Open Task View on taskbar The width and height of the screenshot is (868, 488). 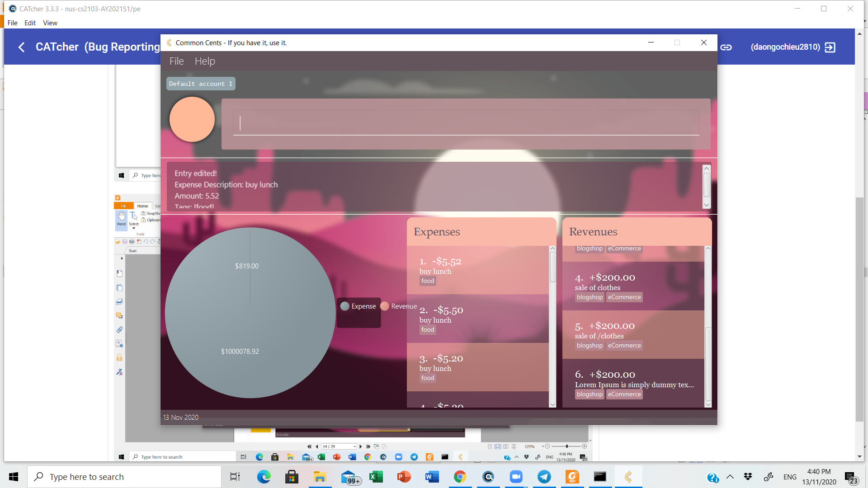235,477
